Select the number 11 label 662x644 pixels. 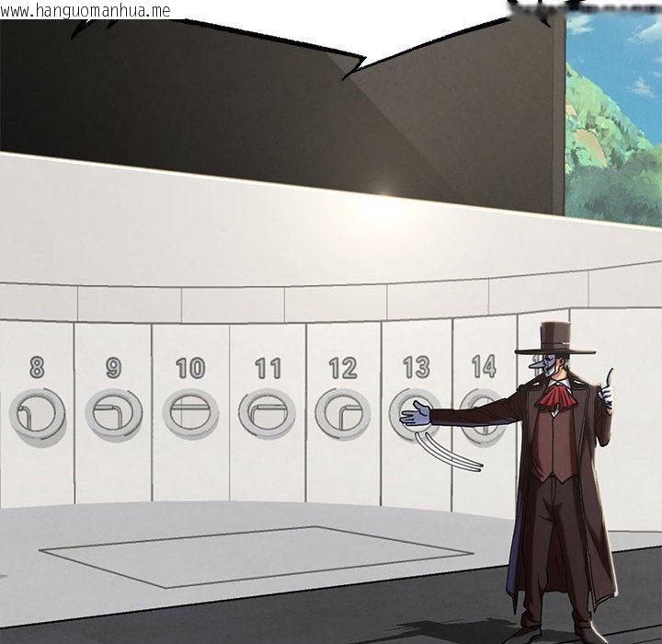268,369
